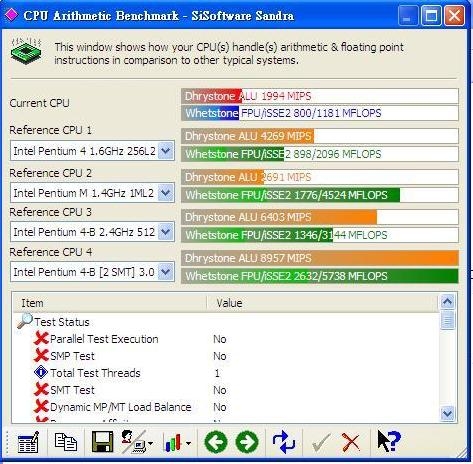Select the Total Test Threads row
Screen dimensions: 473x464
[x=226, y=373]
